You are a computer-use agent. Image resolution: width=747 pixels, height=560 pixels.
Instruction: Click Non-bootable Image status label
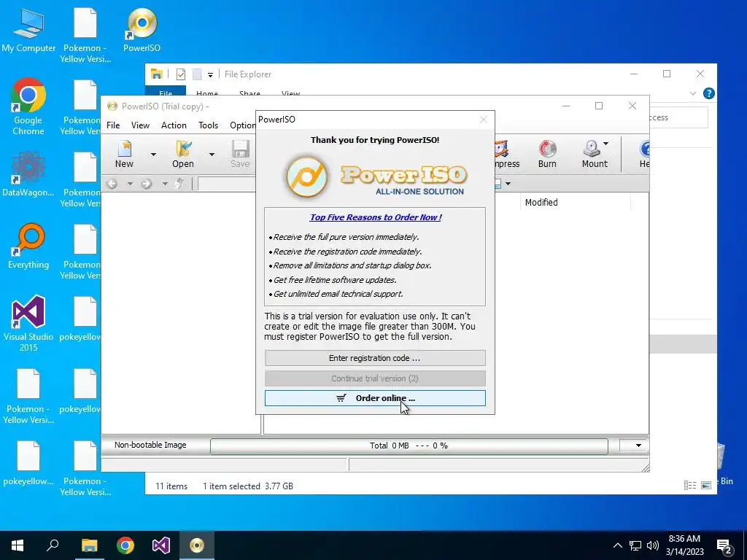(x=150, y=446)
